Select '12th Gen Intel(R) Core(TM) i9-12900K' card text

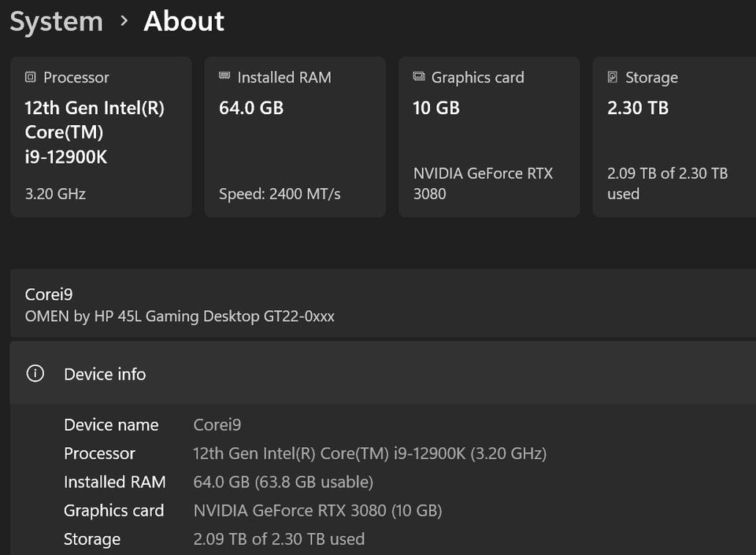(x=94, y=132)
